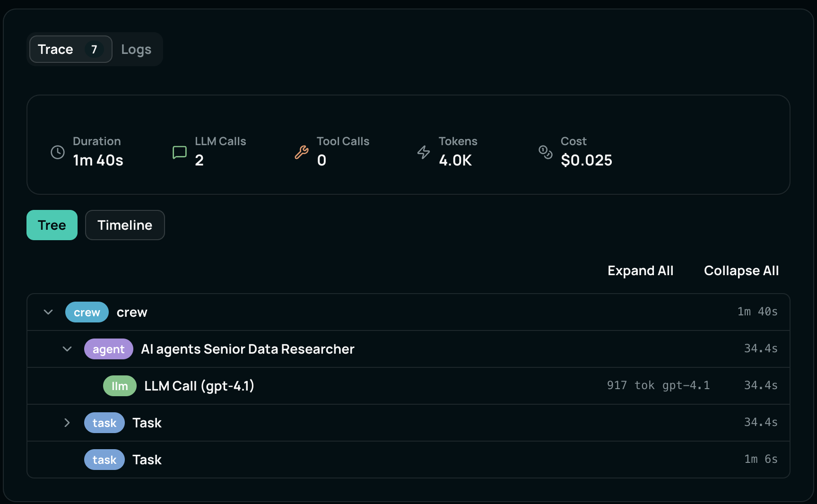Switch to Tree view
Screen dimensions: 817x504
[x=52, y=225]
